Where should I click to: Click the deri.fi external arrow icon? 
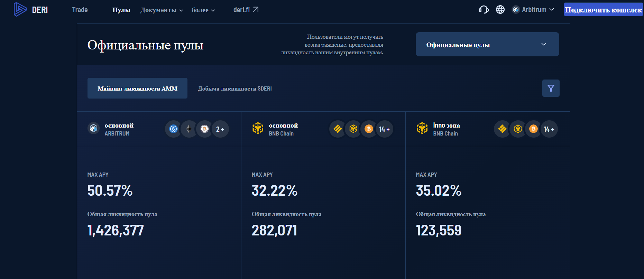tap(256, 9)
